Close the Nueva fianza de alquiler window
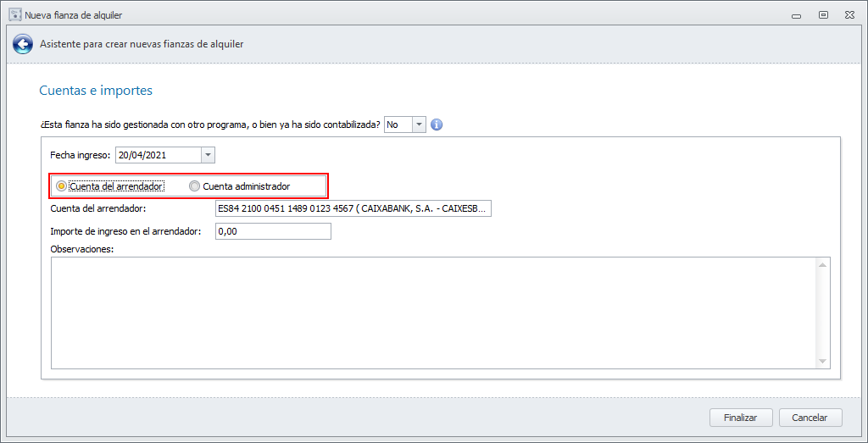Image resolution: width=868 pixels, height=443 pixels. coord(849,15)
